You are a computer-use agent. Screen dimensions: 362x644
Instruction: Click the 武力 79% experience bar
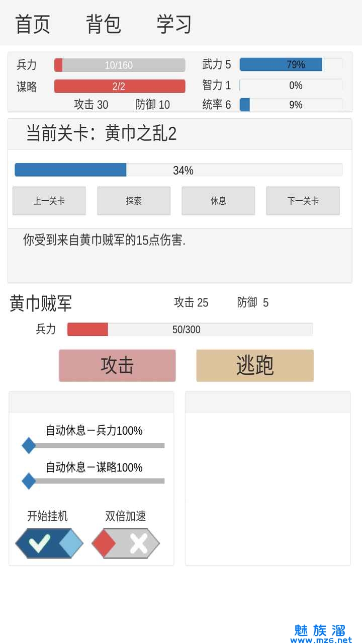coord(291,64)
